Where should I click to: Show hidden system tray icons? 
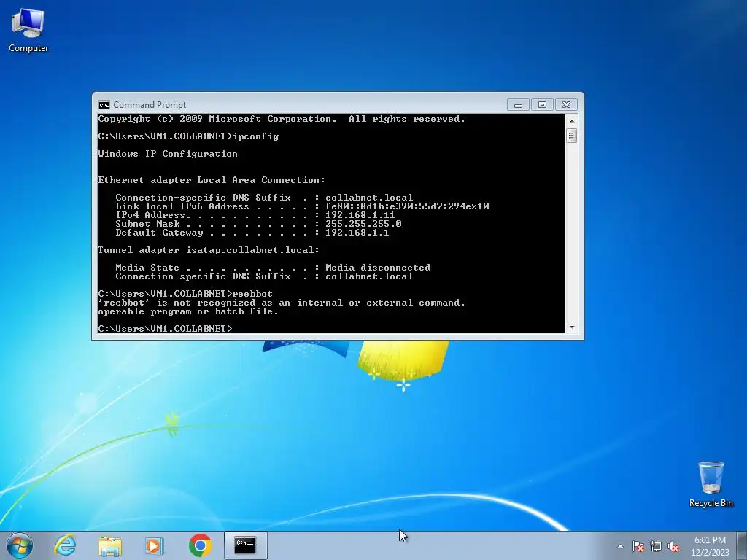click(x=620, y=547)
